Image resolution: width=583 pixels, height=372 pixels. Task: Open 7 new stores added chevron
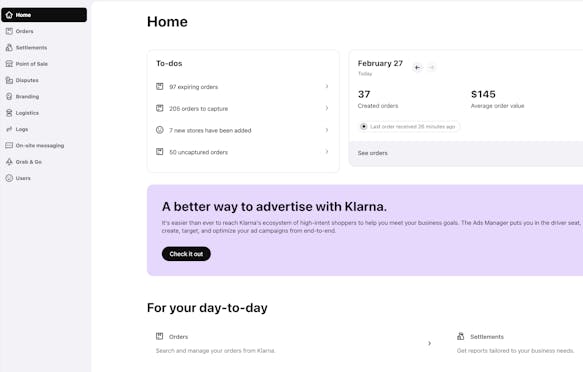(327, 130)
